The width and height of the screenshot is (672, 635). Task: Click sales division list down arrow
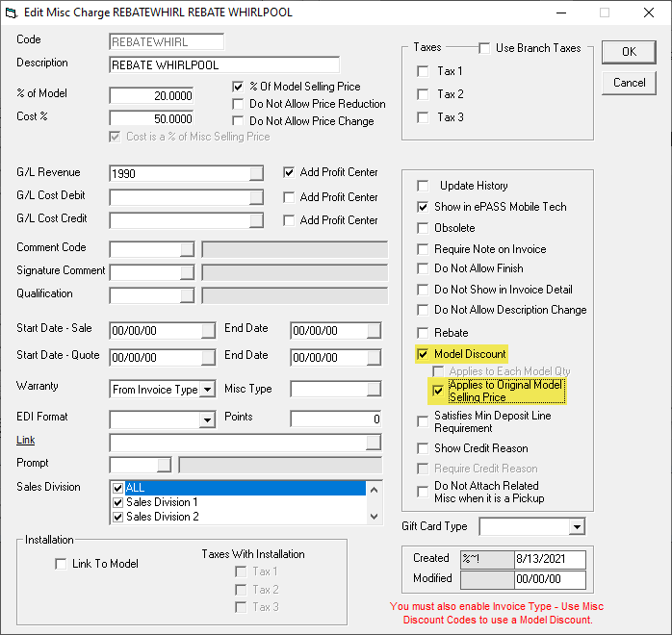pyautogui.click(x=374, y=517)
